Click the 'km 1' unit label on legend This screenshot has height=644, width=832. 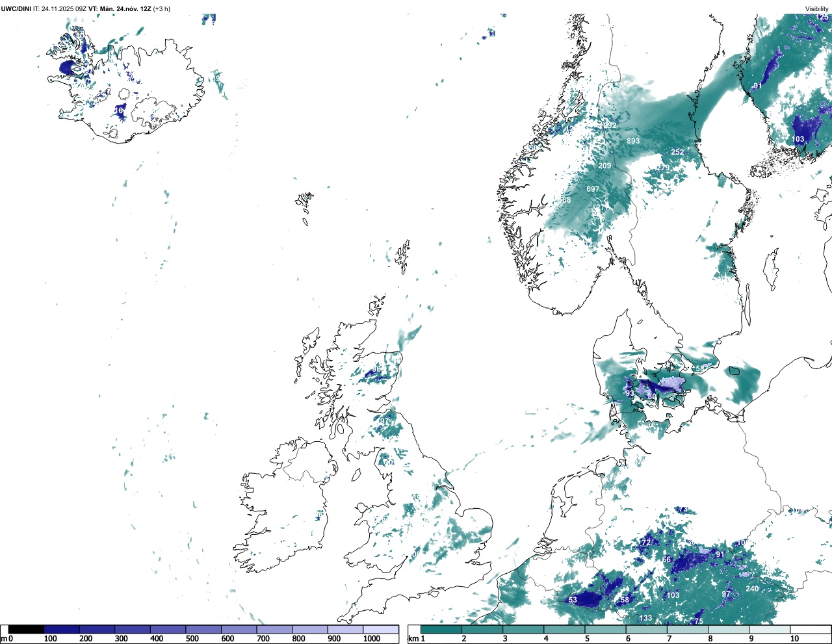pos(416,639)
